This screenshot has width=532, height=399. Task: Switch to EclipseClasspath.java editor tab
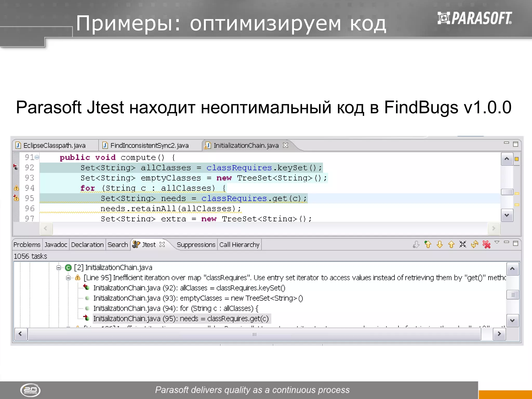point(55,145)
